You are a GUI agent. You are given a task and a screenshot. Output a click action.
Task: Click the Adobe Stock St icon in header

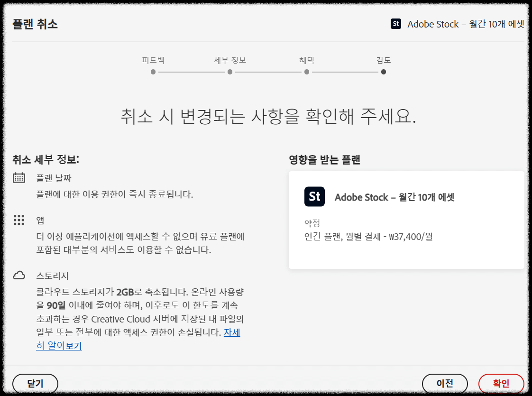coord(395,24)
